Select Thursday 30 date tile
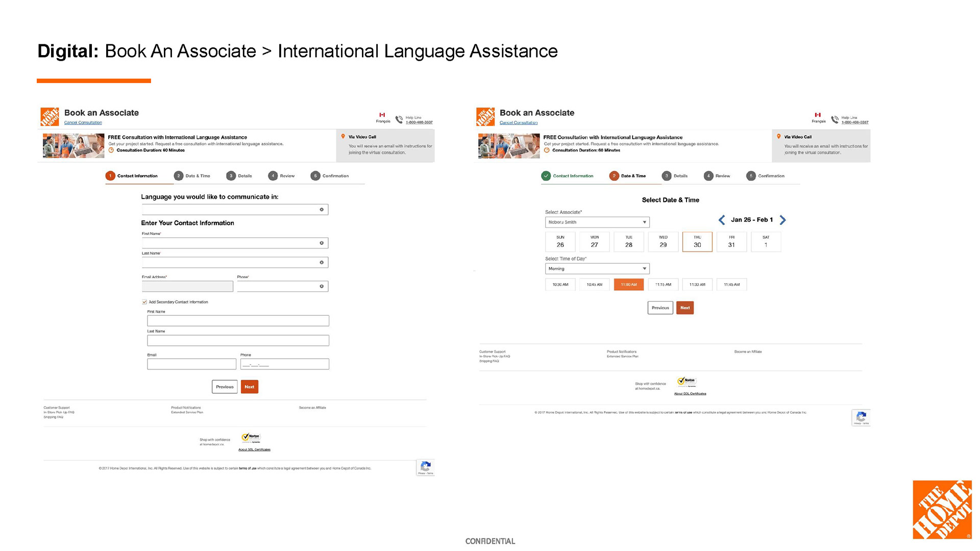Image resolution: width=980 pixels, height=551 pixels. pyautogui.click(x=697, y=242)
